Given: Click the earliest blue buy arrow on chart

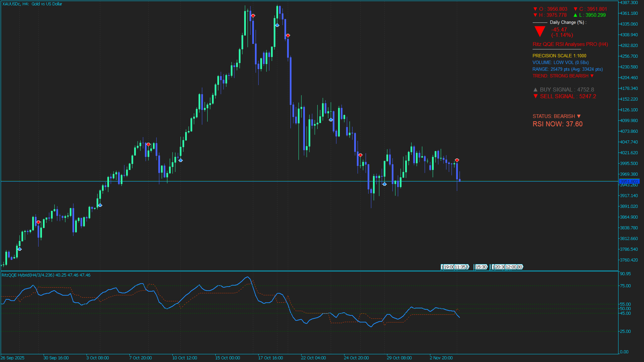Looking at the screenshot, I should click(x=19, y=249).
